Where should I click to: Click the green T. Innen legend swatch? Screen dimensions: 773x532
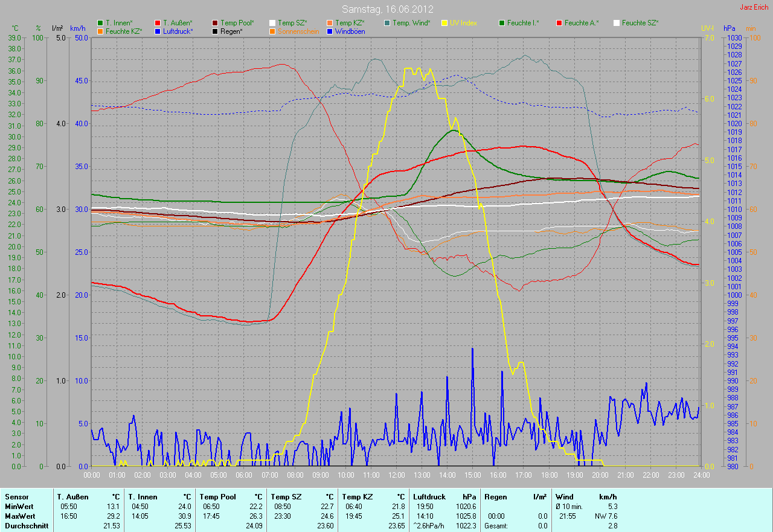(100, 23)
